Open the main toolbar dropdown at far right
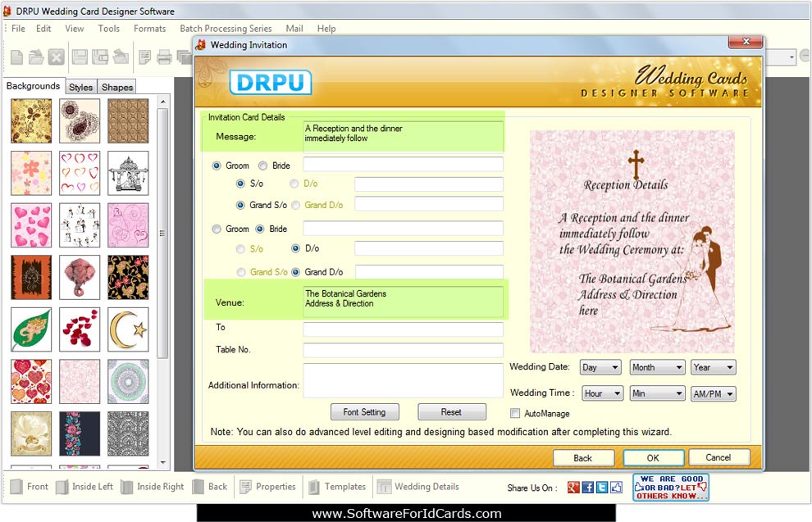 click(x=791, y=57)
